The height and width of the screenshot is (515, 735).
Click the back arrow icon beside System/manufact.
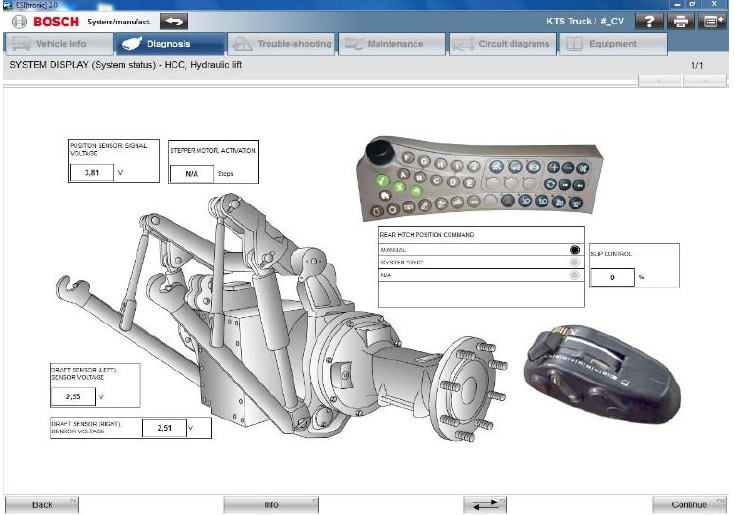click(174, 22)
